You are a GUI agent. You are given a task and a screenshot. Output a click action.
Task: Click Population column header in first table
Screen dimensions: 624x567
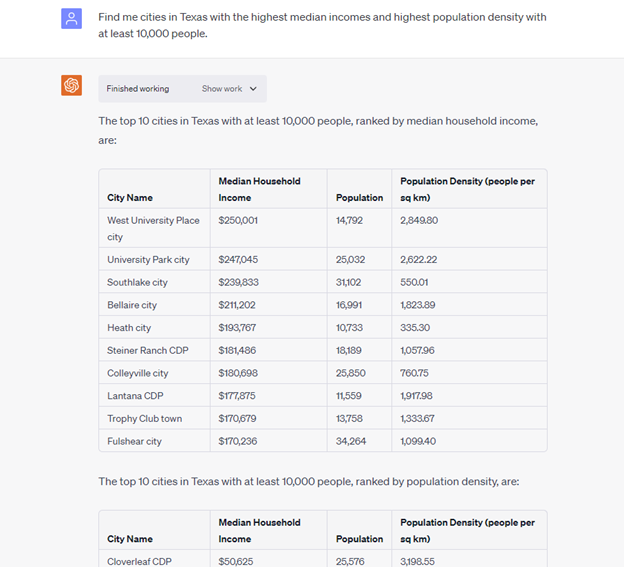tap(359, 198)
